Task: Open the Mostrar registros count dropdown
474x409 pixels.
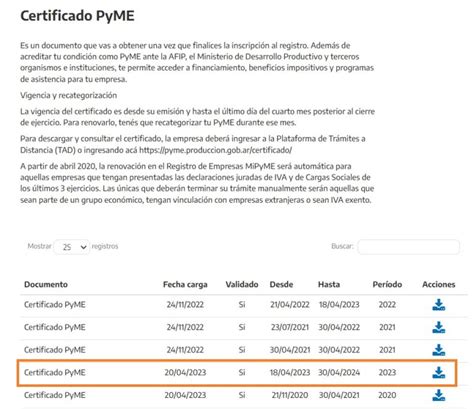Action: click(72, 247)
